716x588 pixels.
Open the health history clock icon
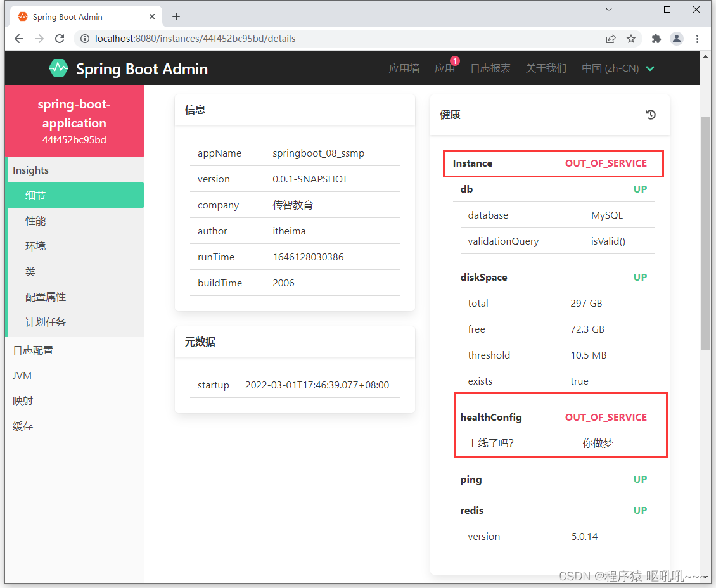click(x=650, y=115)
